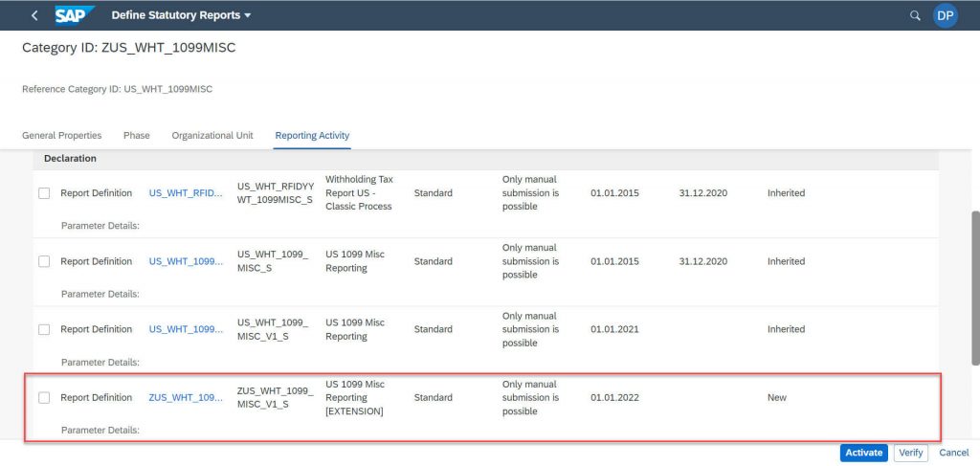Click the vertical page scrollbar thumb
980x466 pixels.
tap(975, 287)
